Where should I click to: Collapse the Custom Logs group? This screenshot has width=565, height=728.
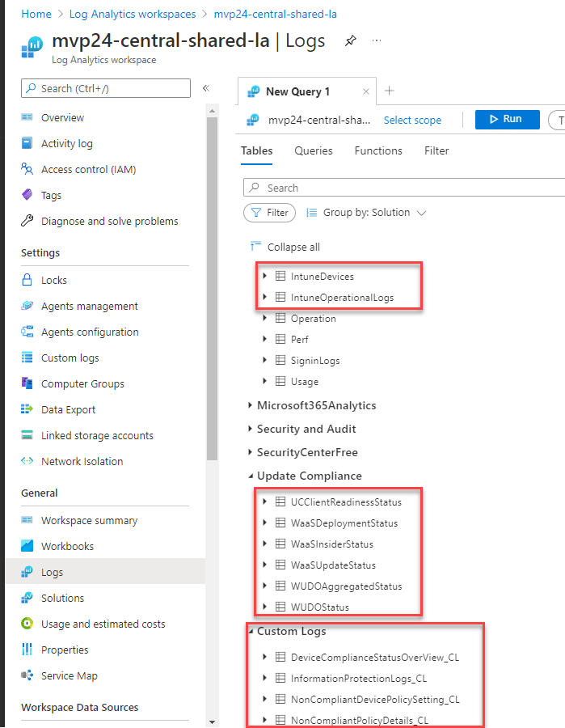[251, 632]
